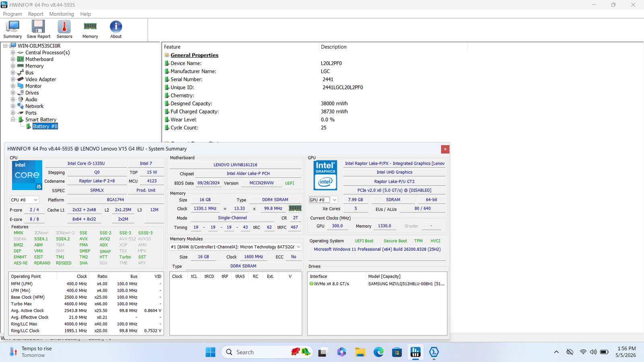Select the Monitor tree item
The height and width of the screenshot is (362, 644).
point(33,86)
